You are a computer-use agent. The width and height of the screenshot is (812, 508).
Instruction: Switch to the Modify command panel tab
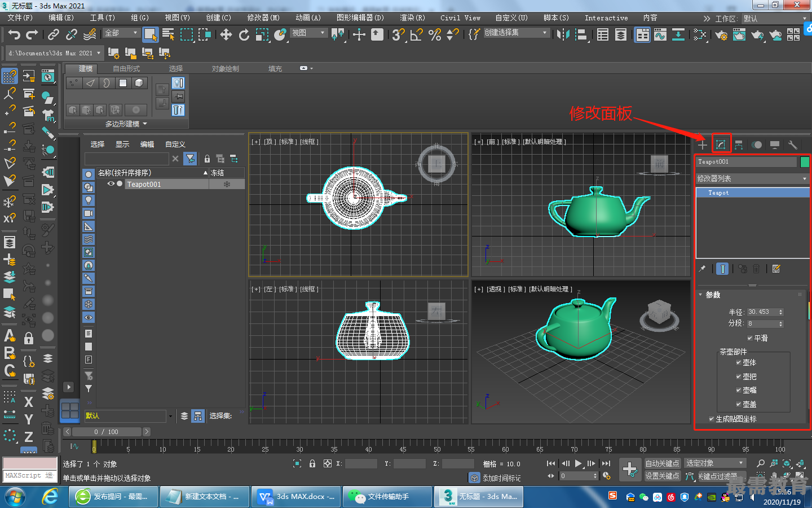(721, 144)
